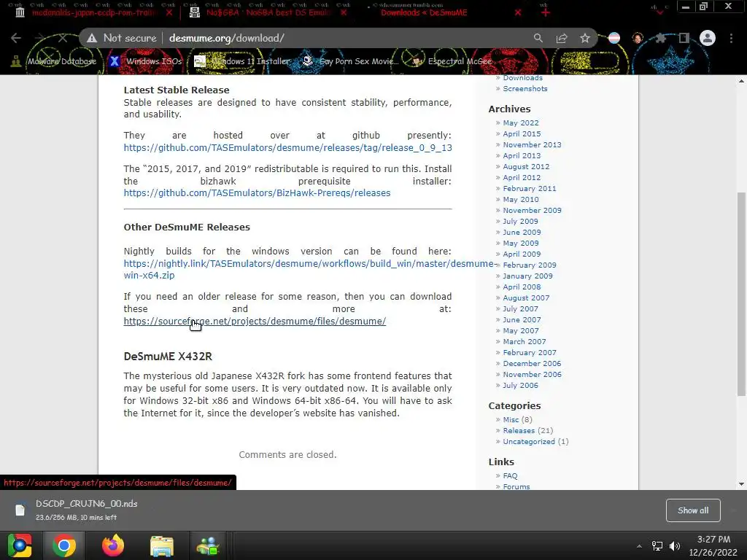The height and width of the screenshot is (560, 747).
Task: Open a new tab with the plus icon
Action: [546, 12]
